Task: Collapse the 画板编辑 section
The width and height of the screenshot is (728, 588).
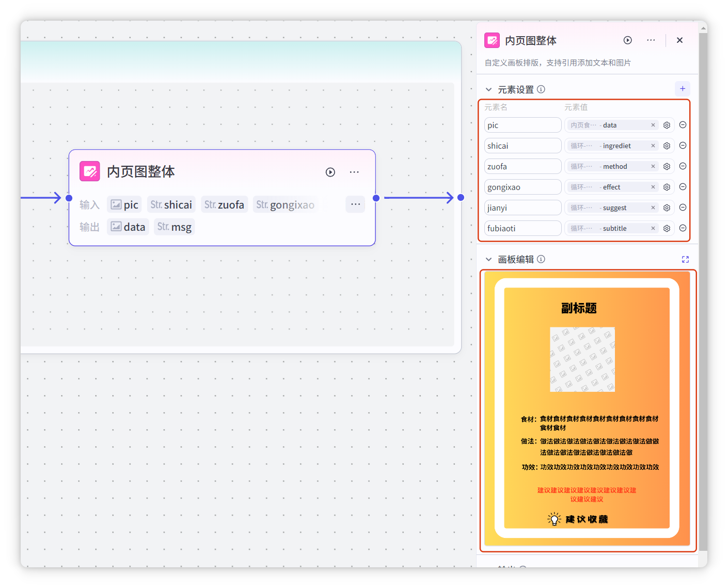Action: (488, 260)
